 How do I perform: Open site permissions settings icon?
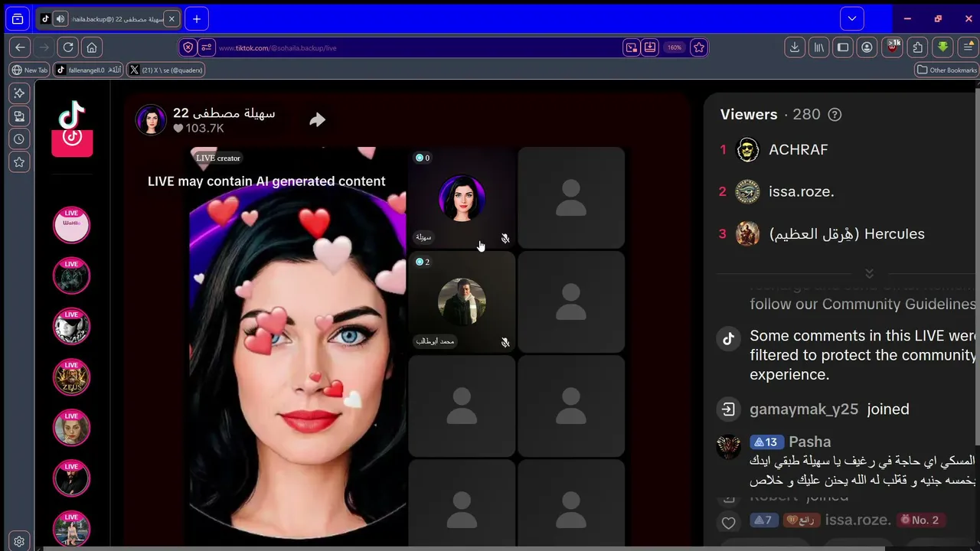(207, 47)
